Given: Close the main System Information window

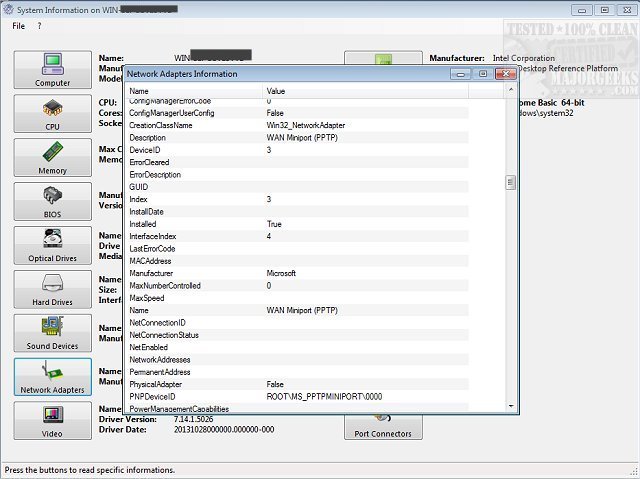Looking at the screenshot, I should pos(627,10).
